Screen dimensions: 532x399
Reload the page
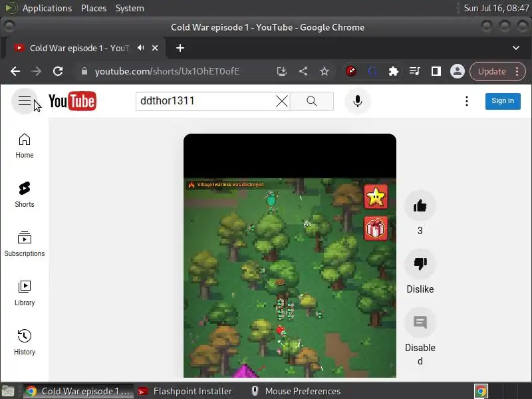tap(58, 71)
